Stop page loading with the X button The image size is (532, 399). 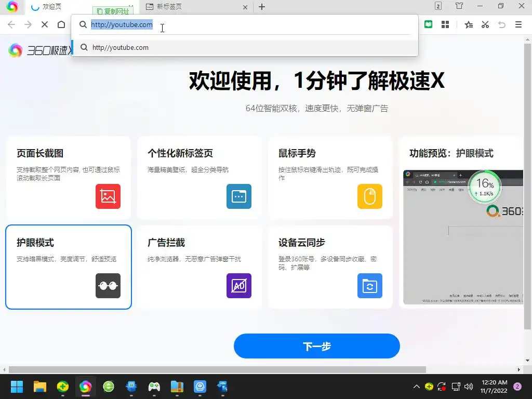[45, 24]
